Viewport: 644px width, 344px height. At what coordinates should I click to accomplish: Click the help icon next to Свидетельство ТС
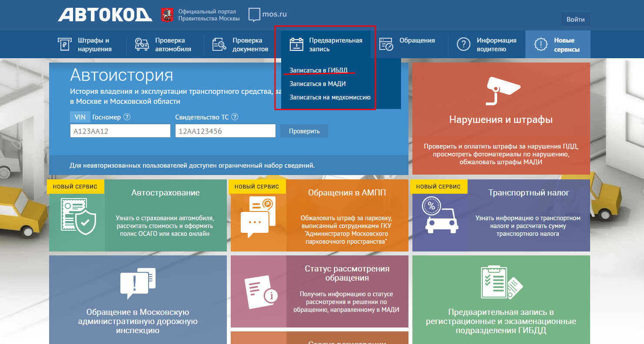click(x=235, y=117)
